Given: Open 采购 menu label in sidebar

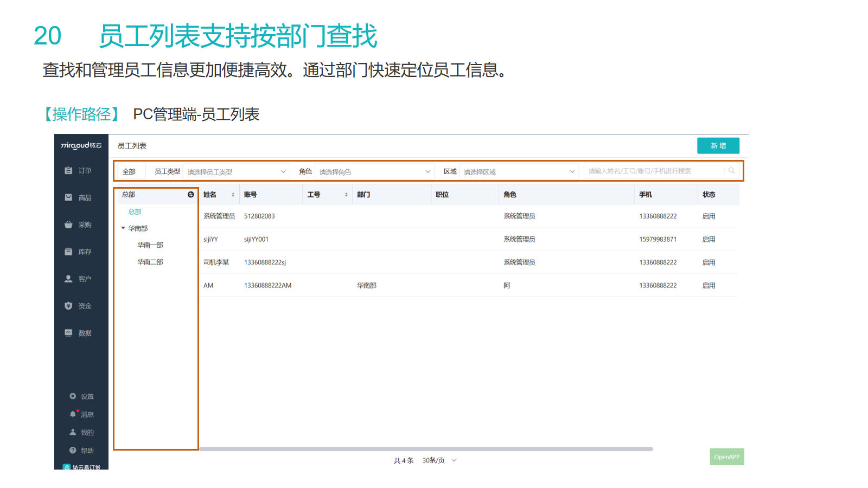Looking at the screenshot, I should click(85, 224).
